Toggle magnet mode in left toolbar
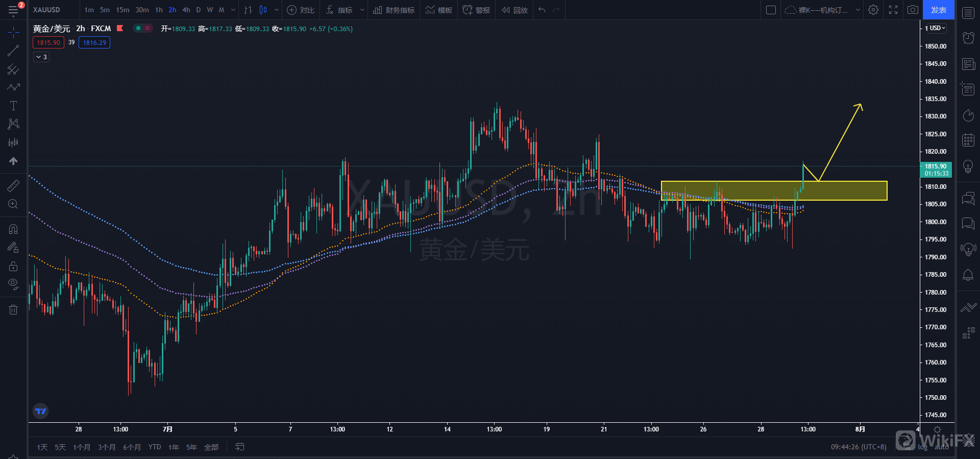 tap(13, 229)
